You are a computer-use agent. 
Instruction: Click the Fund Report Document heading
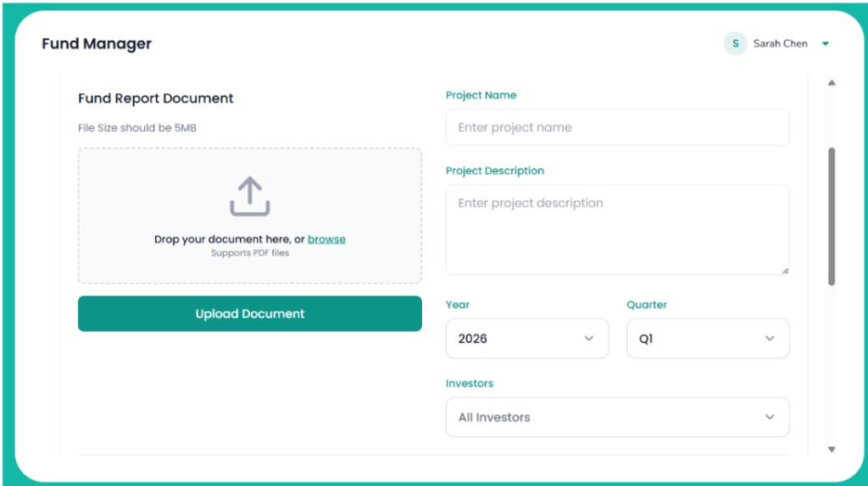pos(156,98)
